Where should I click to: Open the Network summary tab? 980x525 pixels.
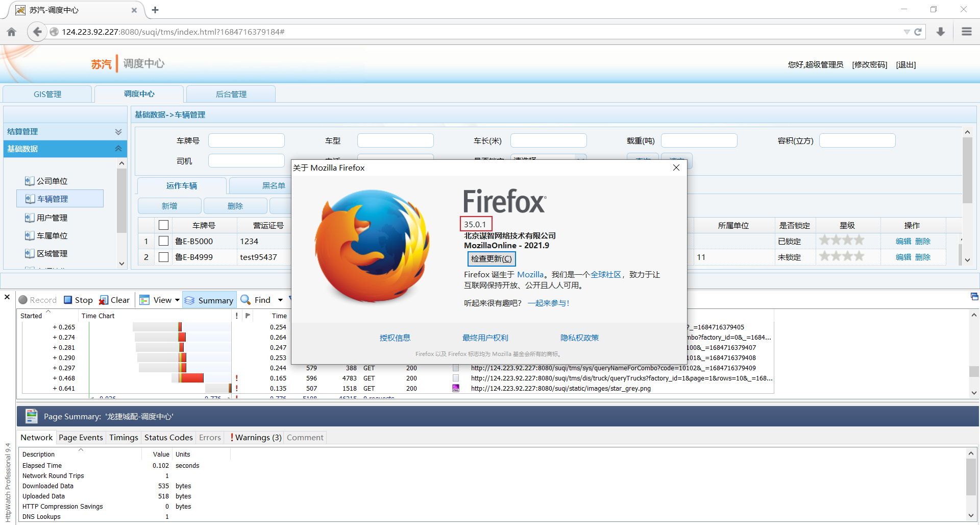[x=37, y=437]
